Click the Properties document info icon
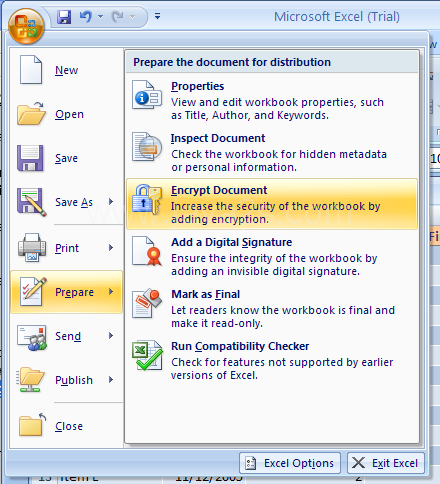 (x=147, y=95)
